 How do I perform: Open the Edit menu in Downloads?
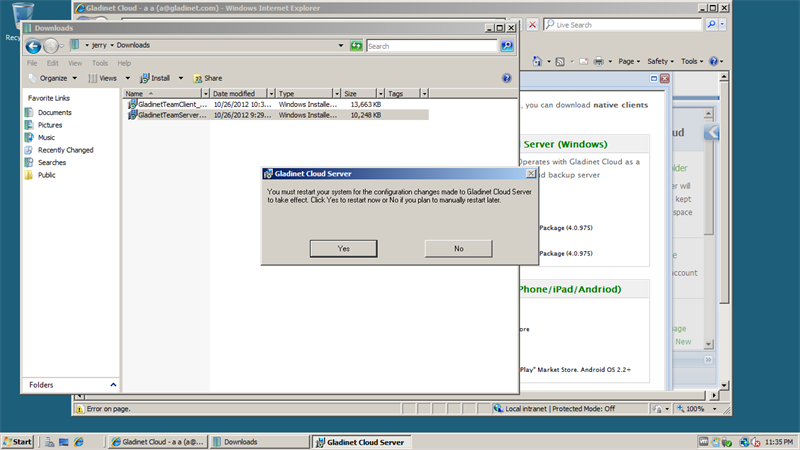pyautogui.click(x=53, y=63)
